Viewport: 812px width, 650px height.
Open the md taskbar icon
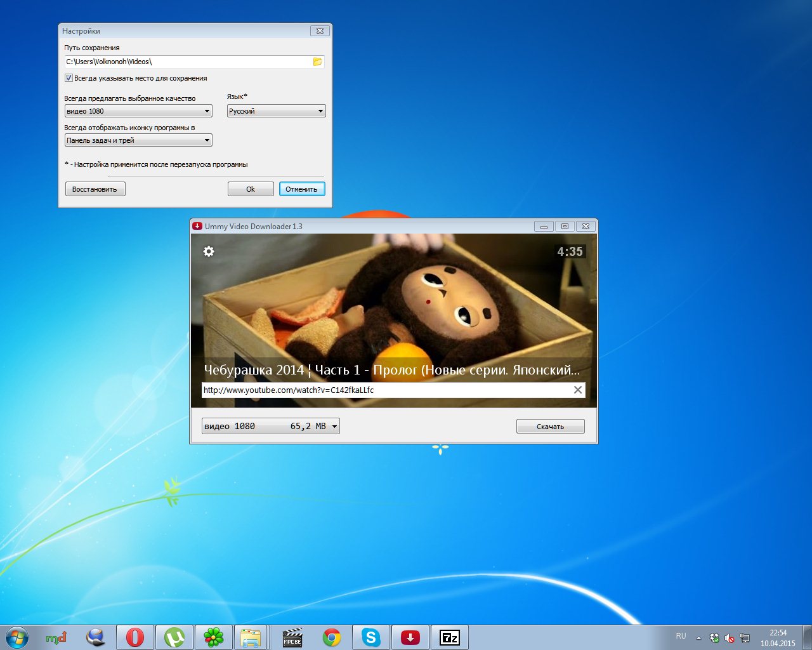[x=56, y=637]
